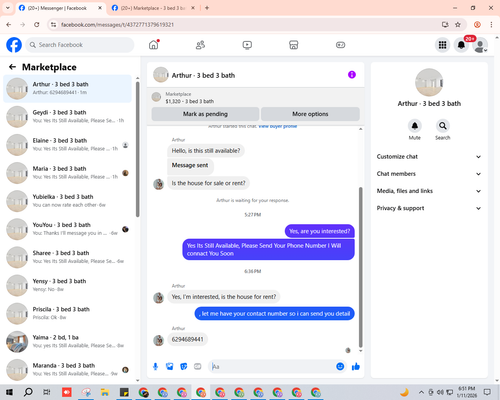Screen dimensions: 500x400
Task: Switch to the Marketplace - 3 bed tab
Action: 153,8
